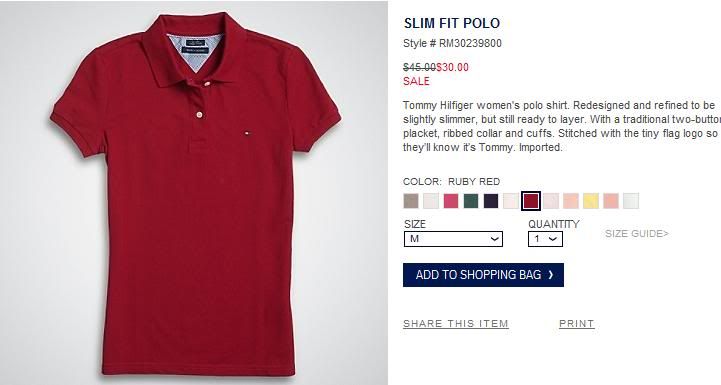The height and width of the screenshot is (385, 721).
Task: Click the arrow icon on Add to Shopping Bag
Action: [550, 275]
